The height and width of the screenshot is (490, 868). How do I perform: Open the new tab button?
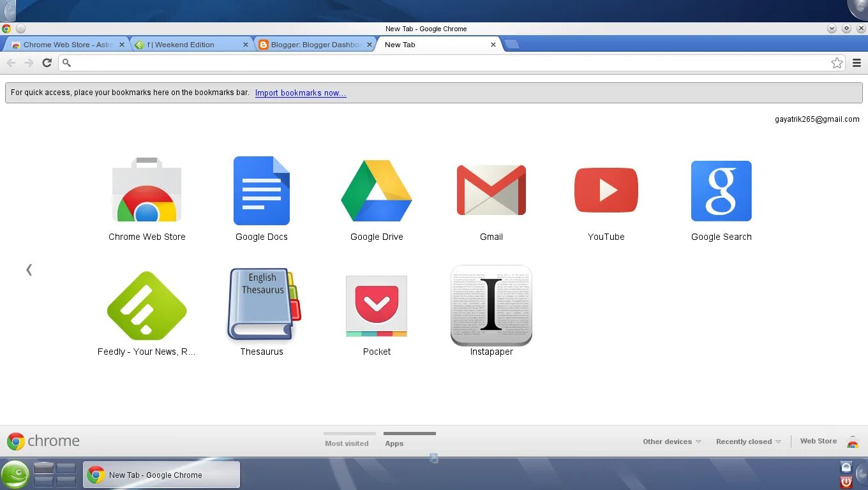pos(511,44)
